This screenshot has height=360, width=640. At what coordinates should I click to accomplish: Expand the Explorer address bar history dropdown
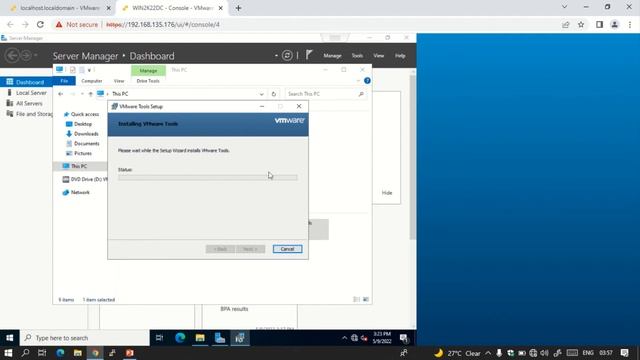pos(262,94)
